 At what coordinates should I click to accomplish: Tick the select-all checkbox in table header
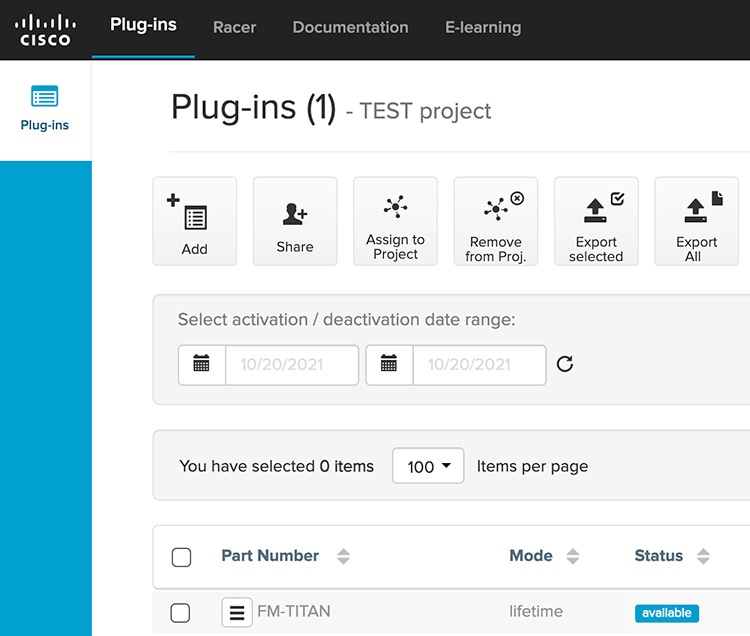tap(181, 557)
